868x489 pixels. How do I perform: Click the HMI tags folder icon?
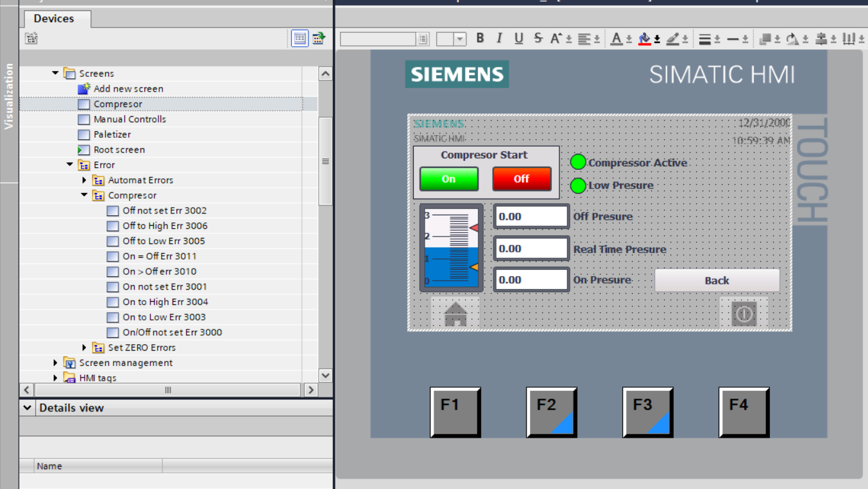click(69, 377)
